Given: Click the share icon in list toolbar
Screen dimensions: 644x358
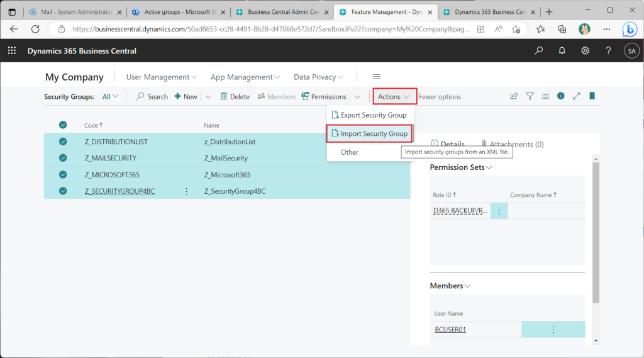Looking at the screenshot, I should (514, 96).
